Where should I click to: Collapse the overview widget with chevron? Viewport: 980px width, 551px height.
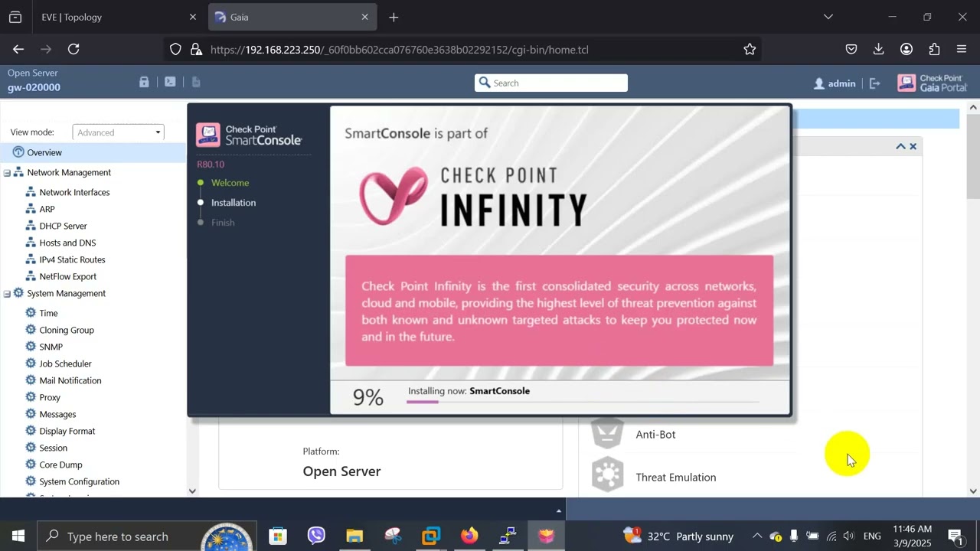tap(900, 146)
